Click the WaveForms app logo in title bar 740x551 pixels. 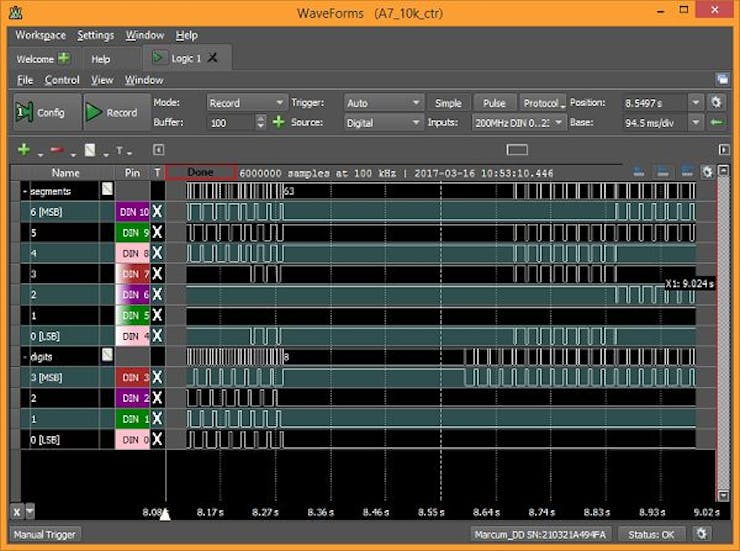click(x=16, y=12)
